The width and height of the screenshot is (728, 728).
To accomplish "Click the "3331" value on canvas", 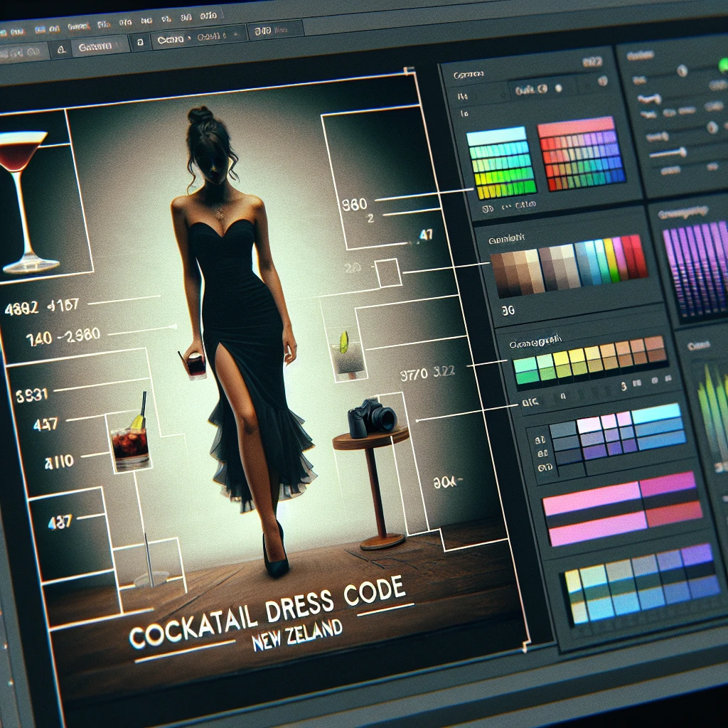I will click(x=32, y=395).
